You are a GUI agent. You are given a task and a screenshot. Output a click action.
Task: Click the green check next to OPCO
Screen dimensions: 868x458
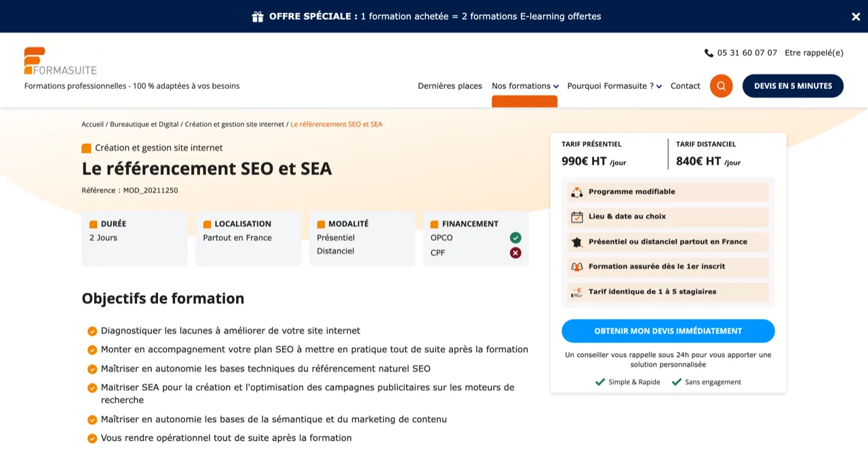point(515,237)
